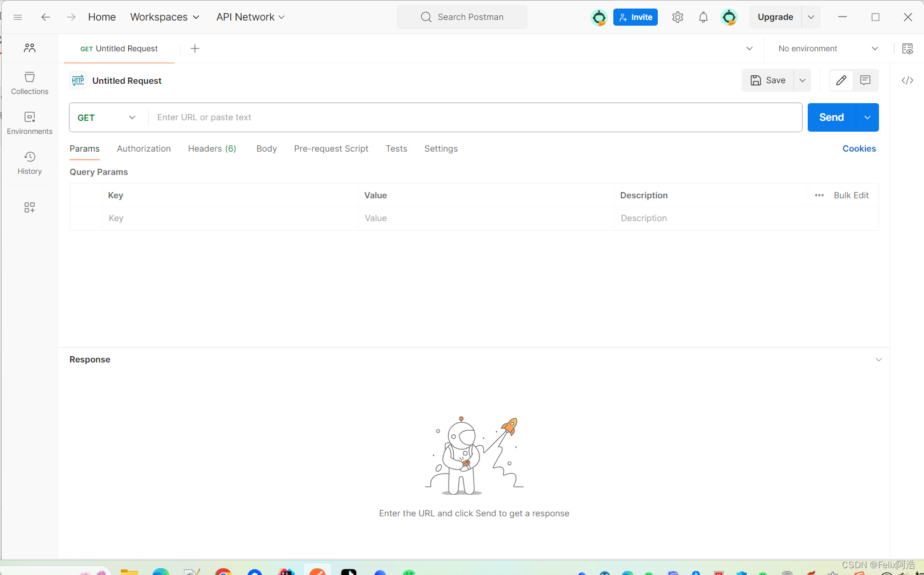The width and height of the screenshot is (924, 575).
Task: Click the HTTP request type icon
Action: (x=78, y=80)
